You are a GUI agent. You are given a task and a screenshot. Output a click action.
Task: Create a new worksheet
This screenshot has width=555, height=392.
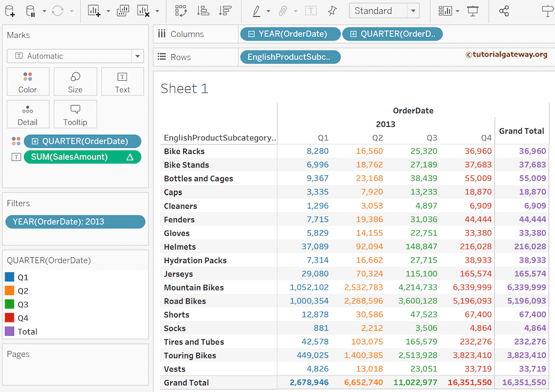(x=95, y=10)
